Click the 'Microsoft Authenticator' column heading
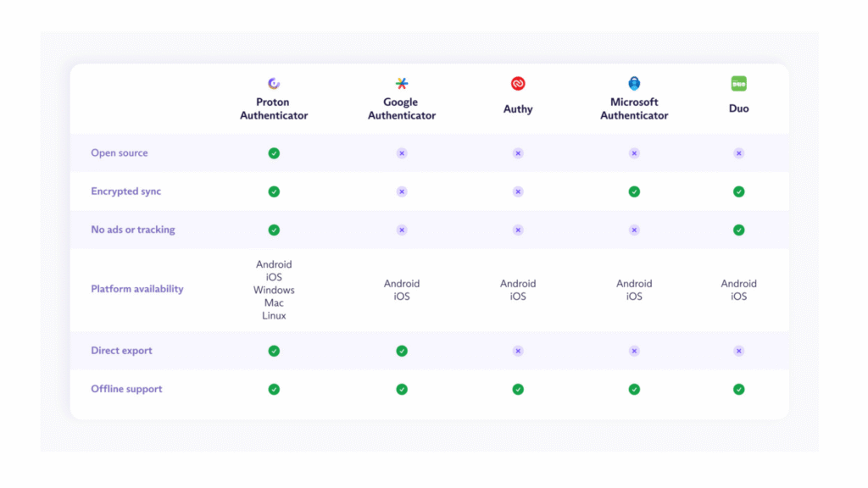This screenshot has height=488, width=868. pos(634,109)
